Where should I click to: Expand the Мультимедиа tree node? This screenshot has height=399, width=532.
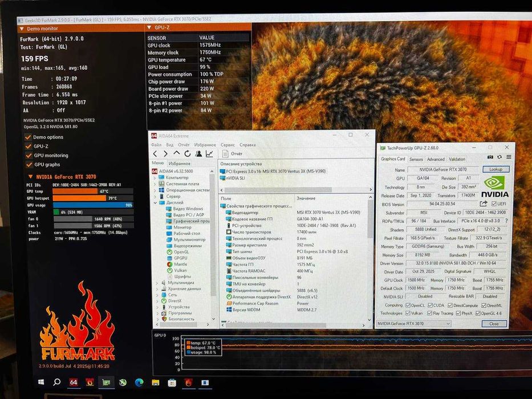pyautogui.click(x=157, y=283)
